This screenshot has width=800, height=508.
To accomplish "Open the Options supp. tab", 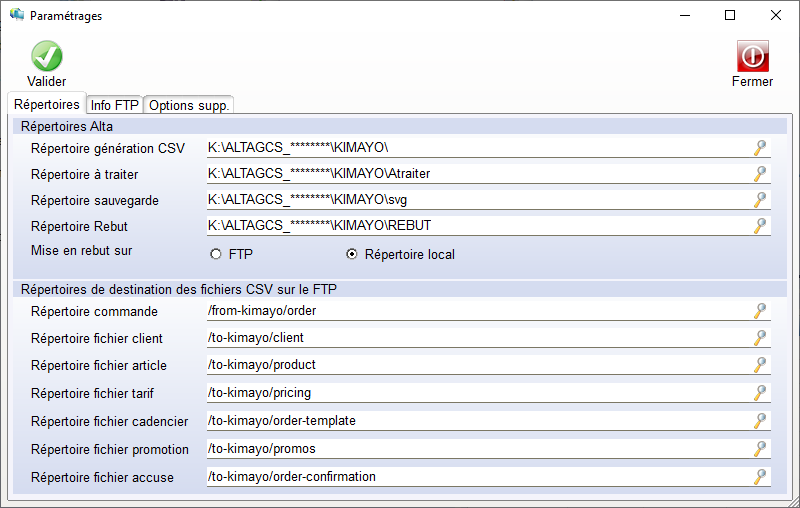I will [189, 105].
